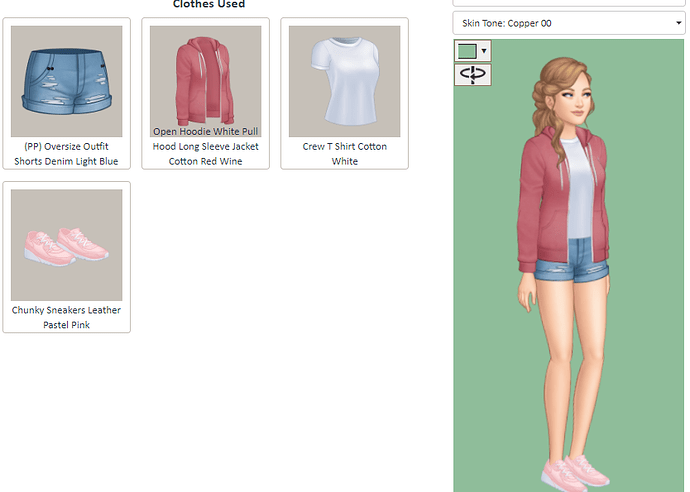690x492 pixels.
Task: Click the 'Open Hoodie White Pull' caption text
Action: tap(206, 132)
